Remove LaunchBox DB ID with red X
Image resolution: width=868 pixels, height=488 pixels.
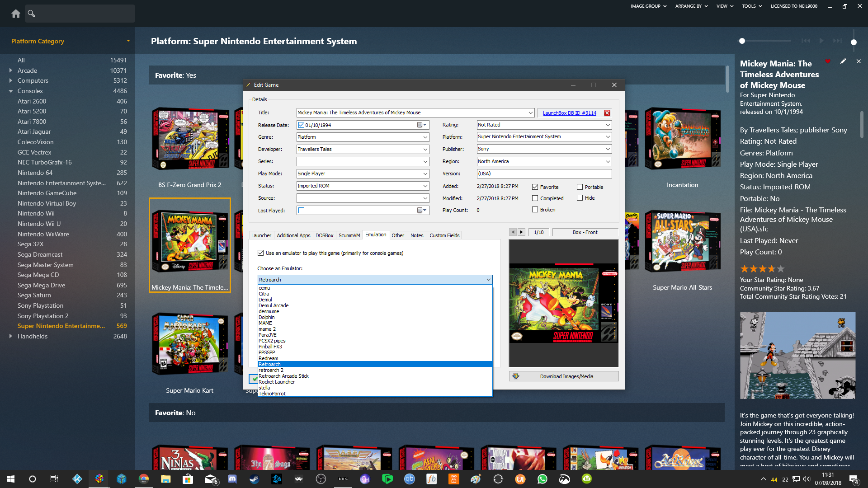pos(607,113)
